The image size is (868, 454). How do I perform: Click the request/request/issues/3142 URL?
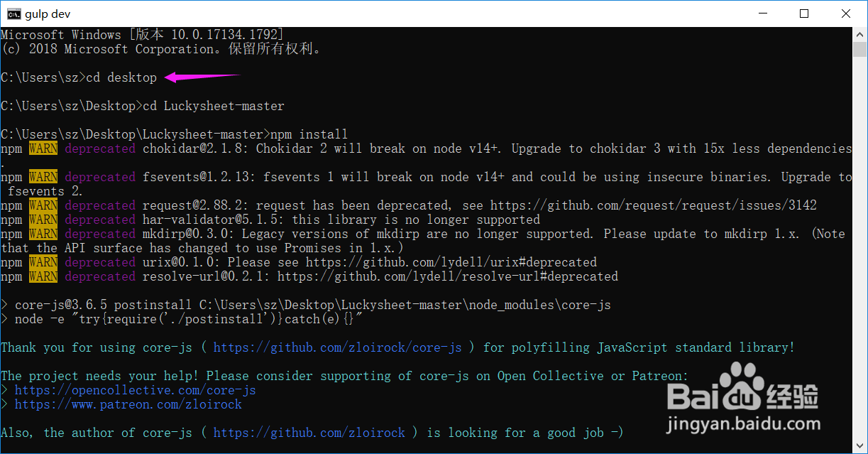tap(654, 205)
